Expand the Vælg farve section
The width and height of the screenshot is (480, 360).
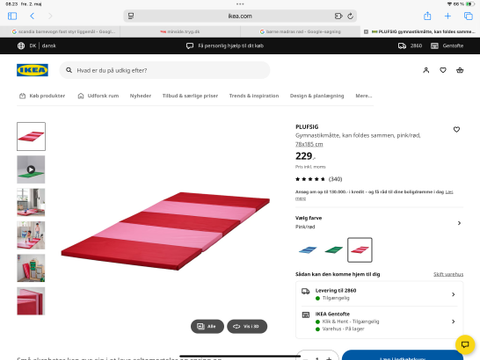point(379,222)
